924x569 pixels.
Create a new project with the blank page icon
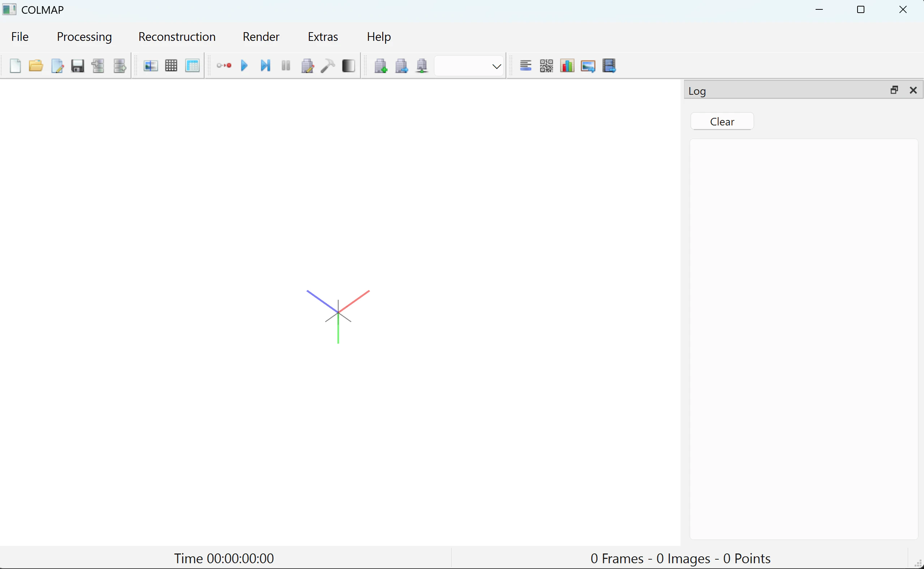click(15, 66)
